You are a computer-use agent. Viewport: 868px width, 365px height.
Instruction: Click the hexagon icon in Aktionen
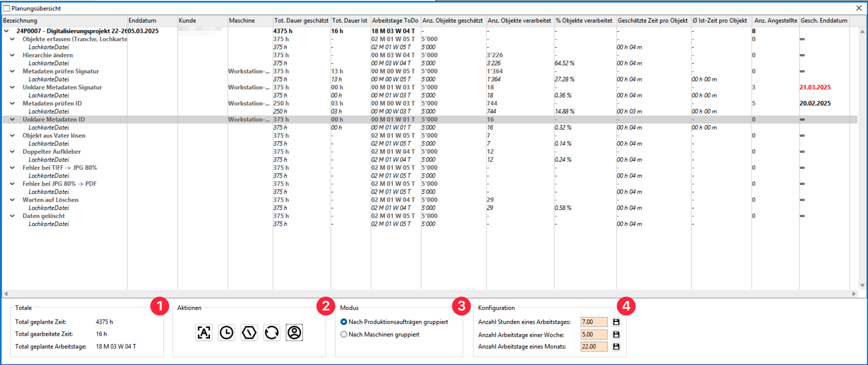[249, 333]
